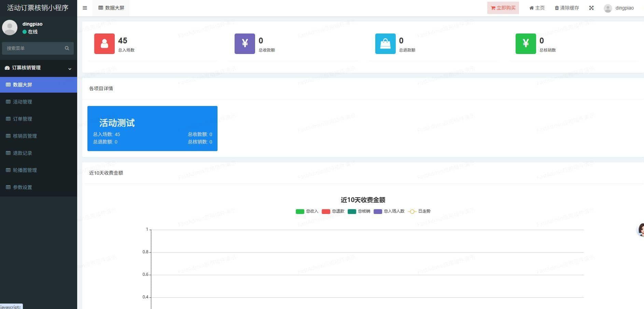Click the purple yen total receipts icon
The height and width of the screenshot is (309, 644).
click(244, 44)
